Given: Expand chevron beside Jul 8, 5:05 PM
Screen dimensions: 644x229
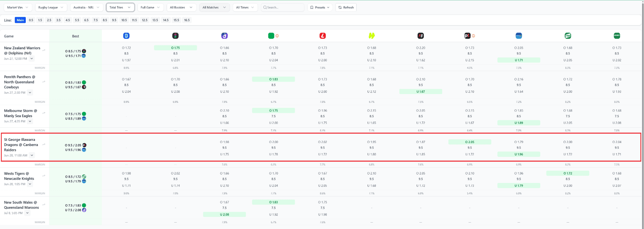Looking at the screenshot, I should [27, 213].
